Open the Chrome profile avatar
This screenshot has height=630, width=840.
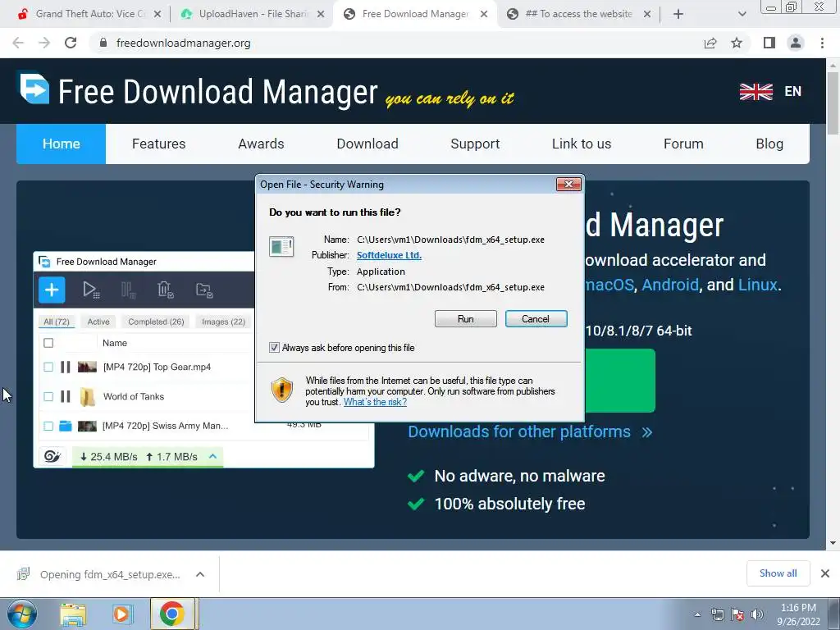point(796,43)
